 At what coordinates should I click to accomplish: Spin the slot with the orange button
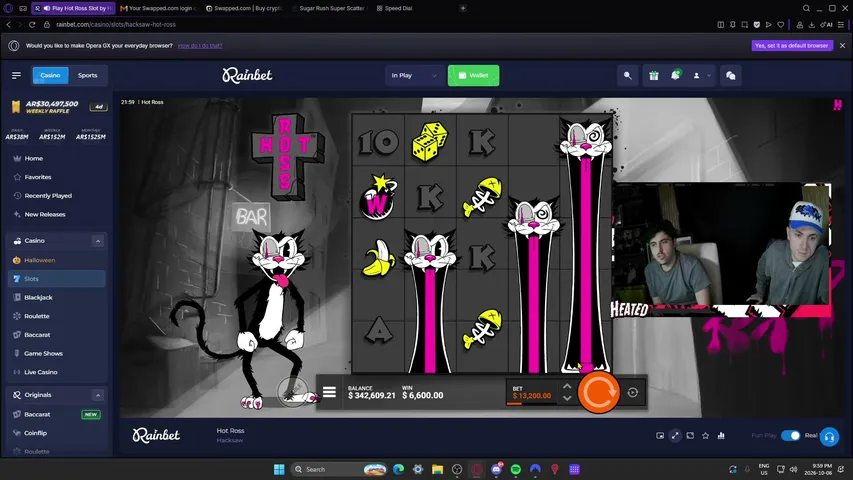click(598, 392)
